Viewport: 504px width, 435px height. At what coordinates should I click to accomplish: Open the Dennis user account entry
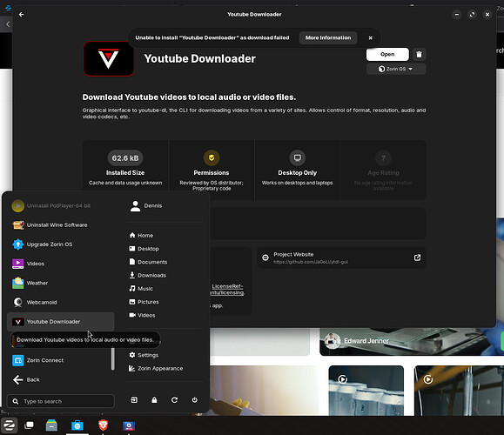(165, 205)
